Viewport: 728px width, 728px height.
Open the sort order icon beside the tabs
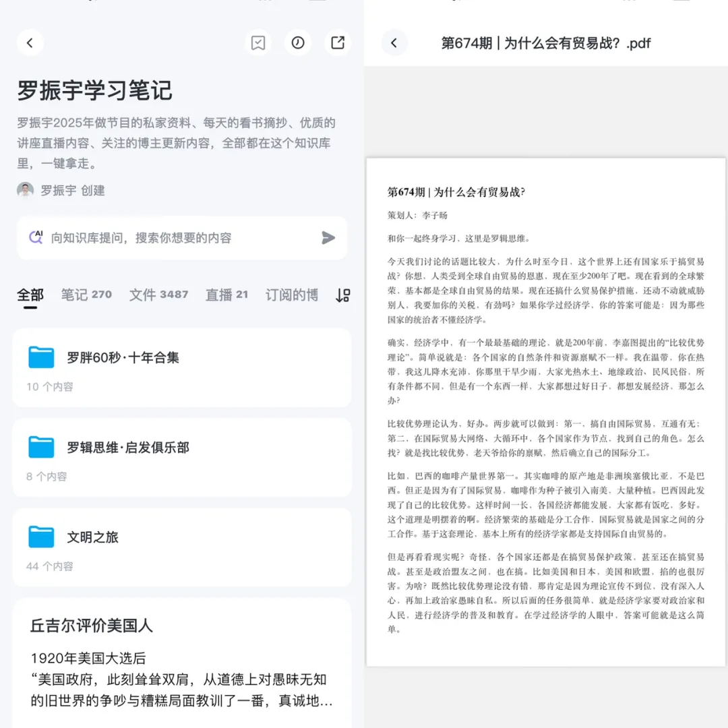click(x=342, y=295)
